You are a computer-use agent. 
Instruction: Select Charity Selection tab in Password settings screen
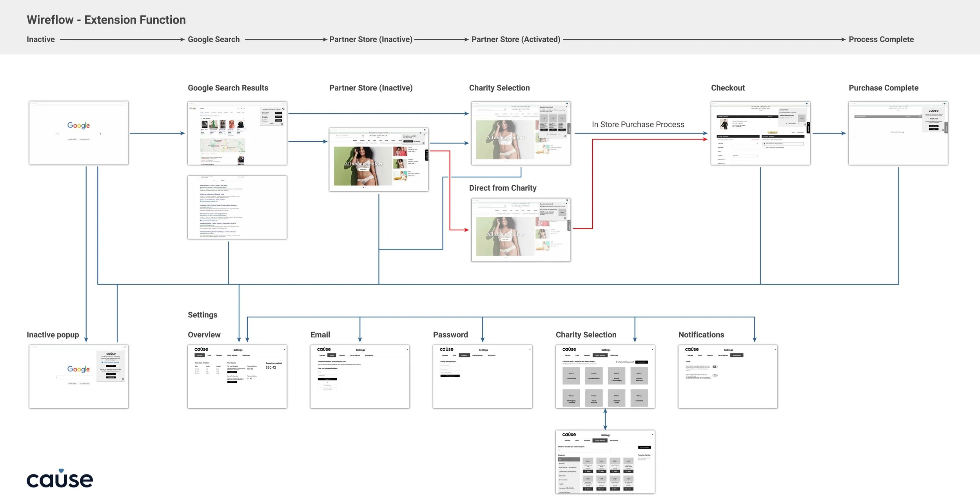pyautogui.click(x=477, y=355)
